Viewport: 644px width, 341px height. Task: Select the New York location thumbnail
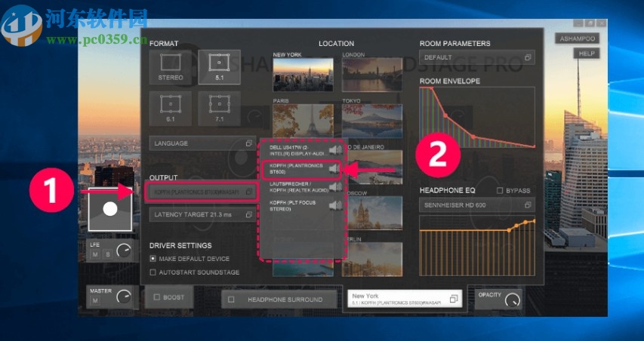pos(303,74)
